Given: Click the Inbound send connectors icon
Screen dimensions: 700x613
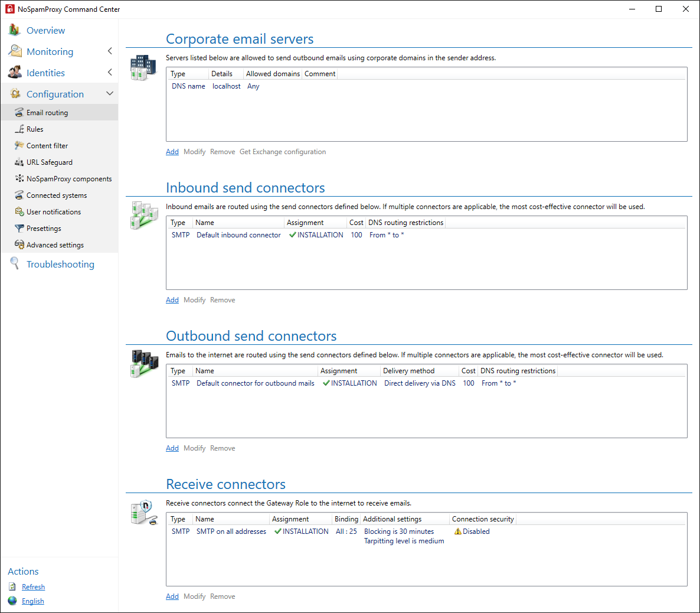Looking at the screenshot, I should (x=144, y=216).
